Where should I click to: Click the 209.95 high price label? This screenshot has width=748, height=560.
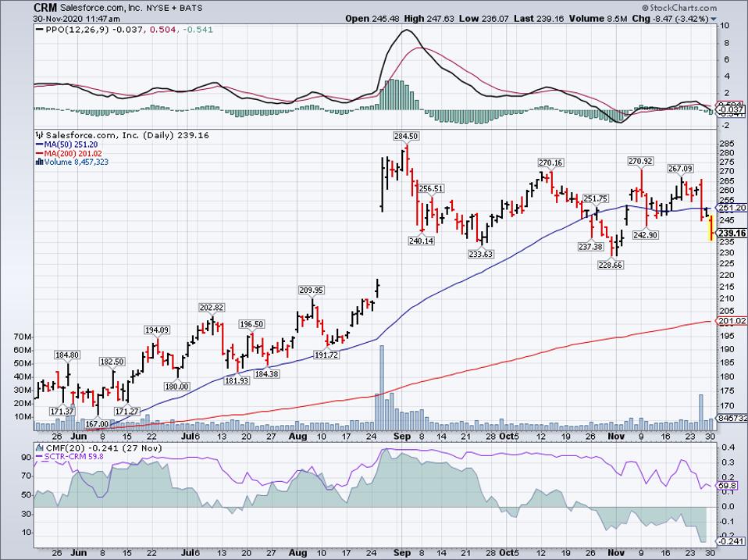pos(311,290)
